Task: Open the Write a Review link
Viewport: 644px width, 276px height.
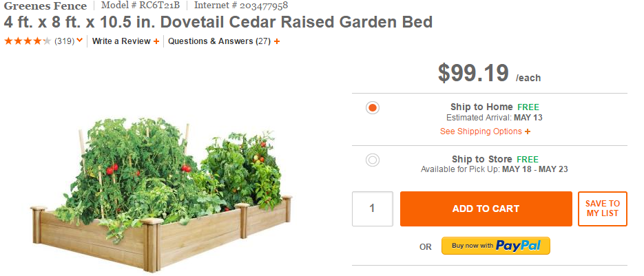Action: [x=121, y=41]
